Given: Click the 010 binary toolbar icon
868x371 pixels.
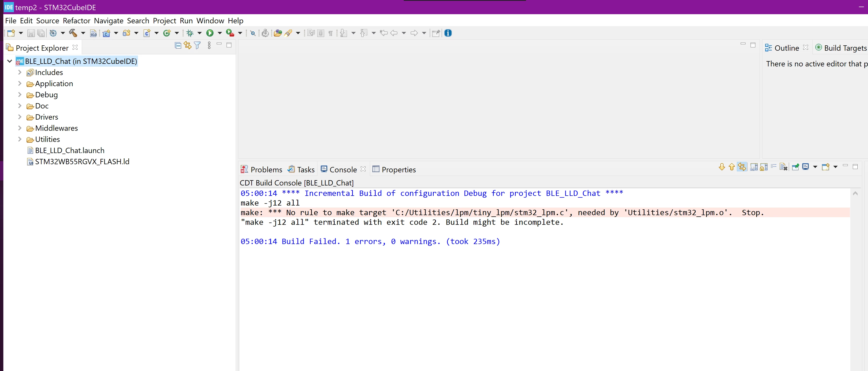Looking at the screenshot, I should pyautogui.click(x=93, y=33).
